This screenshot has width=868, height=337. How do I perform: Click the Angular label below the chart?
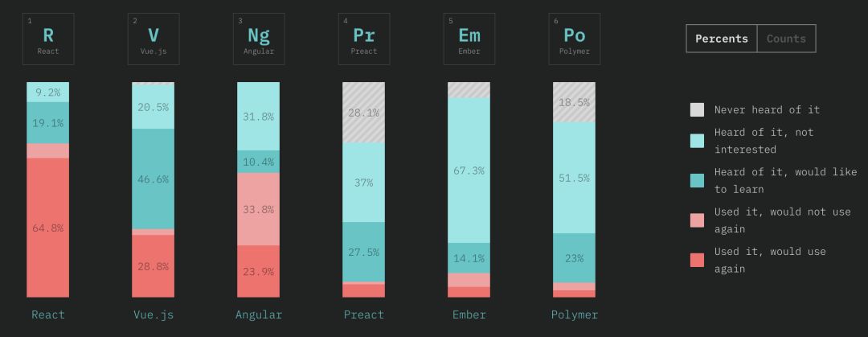259,314
